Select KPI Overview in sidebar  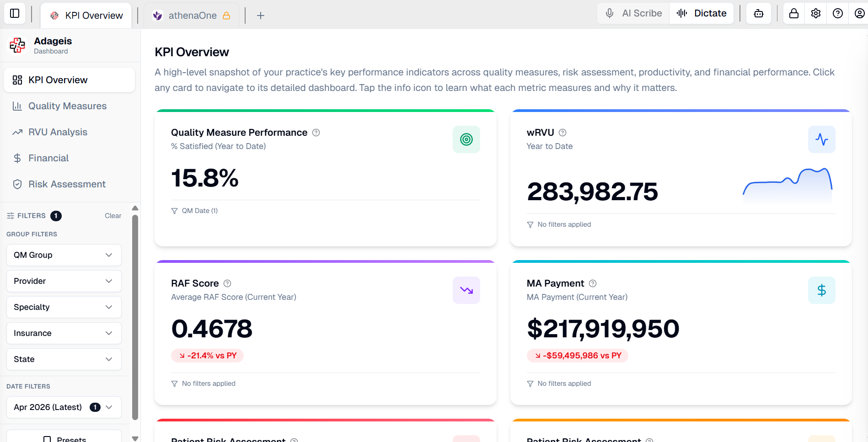tap(69, 80)
